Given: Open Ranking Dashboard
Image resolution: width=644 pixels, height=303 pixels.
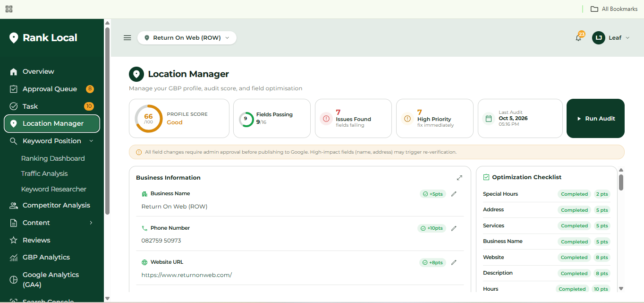Looking at the screenshot, I should pyautogui.click(x=53, y=158).
